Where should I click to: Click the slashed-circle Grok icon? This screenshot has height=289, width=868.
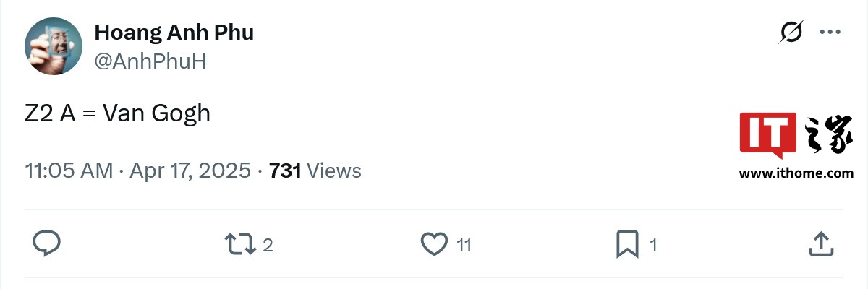pos(792,33)
